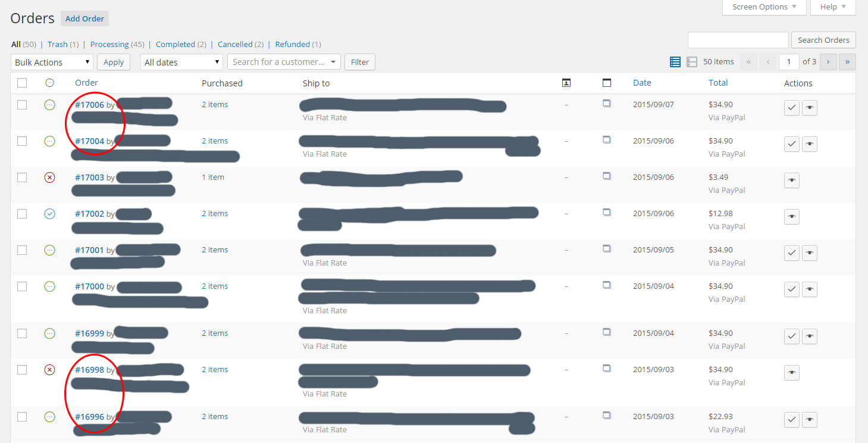
Task: Jump to last page arrow
Action: pyautogui.click(x=847, y=62)
